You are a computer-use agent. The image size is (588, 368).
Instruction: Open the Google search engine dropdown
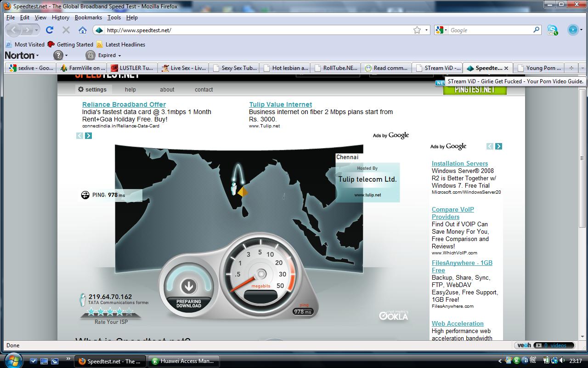pos(441,30)
